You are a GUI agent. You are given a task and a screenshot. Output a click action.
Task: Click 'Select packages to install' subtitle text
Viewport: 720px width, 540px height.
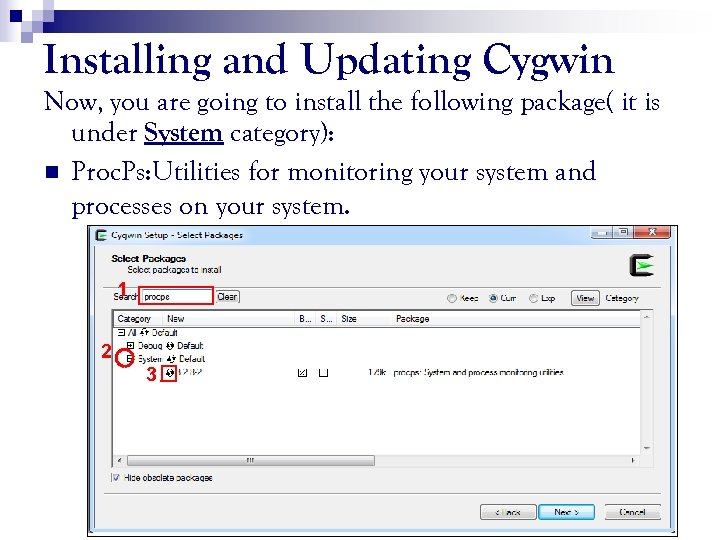tap(174, 270)
